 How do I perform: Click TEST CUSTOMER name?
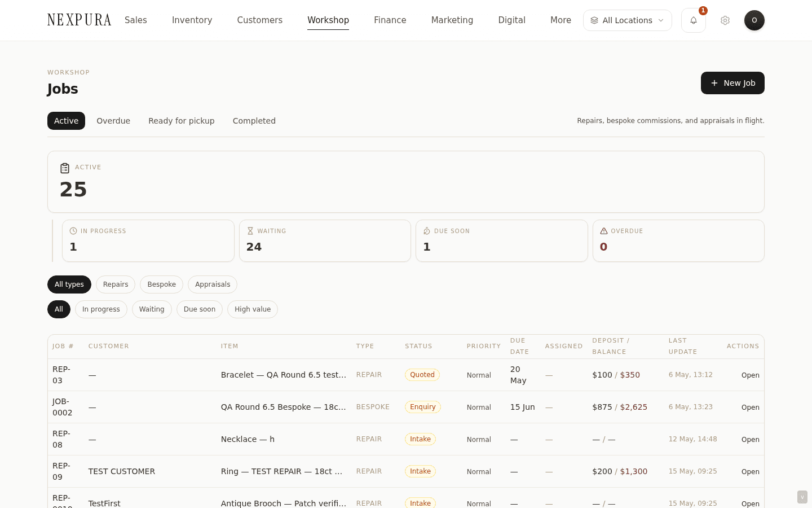click(x=122, y=471)
